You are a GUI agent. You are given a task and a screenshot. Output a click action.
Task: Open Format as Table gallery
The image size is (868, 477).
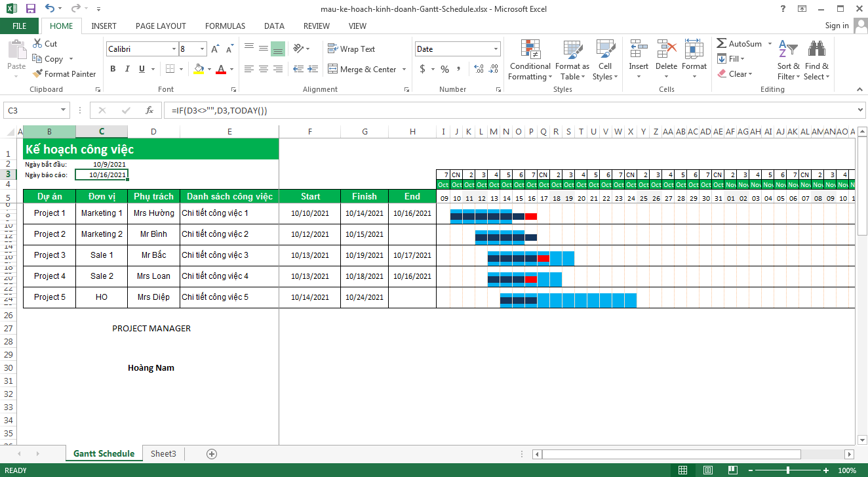point(572,60)
